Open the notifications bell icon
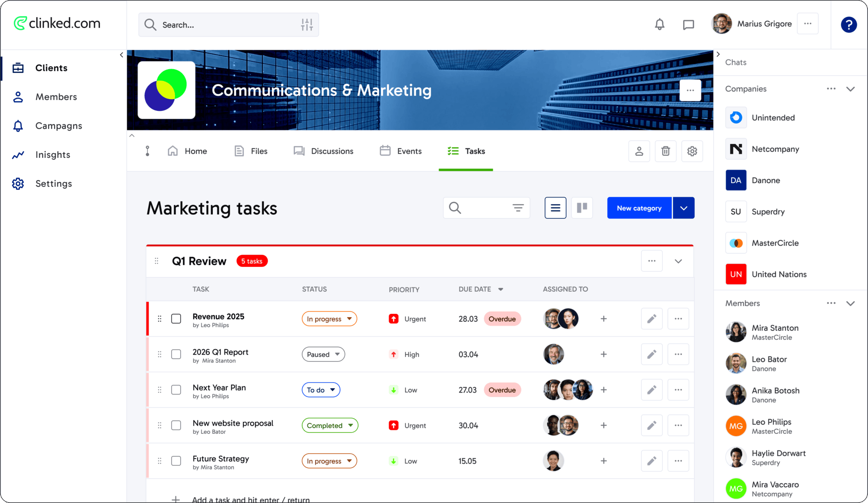This screenshot has height=503, width=868. 660,24
